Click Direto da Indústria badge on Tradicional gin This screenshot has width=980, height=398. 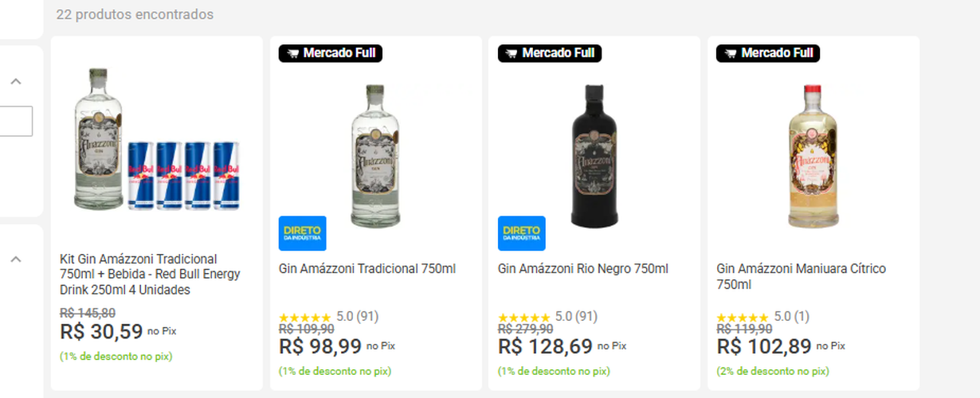pos(302,233)
